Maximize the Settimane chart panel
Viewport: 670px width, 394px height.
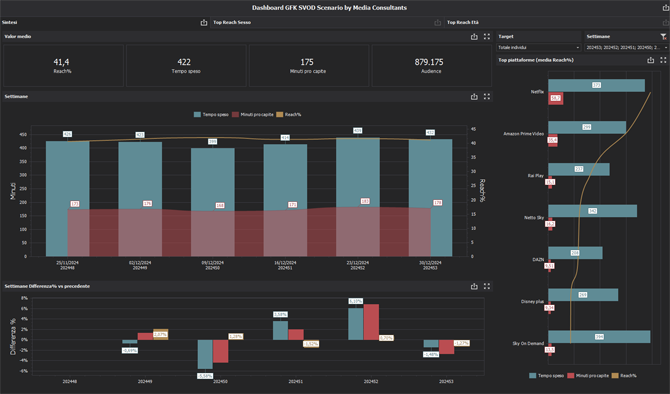pyautogui.click(x=487, y=97)
